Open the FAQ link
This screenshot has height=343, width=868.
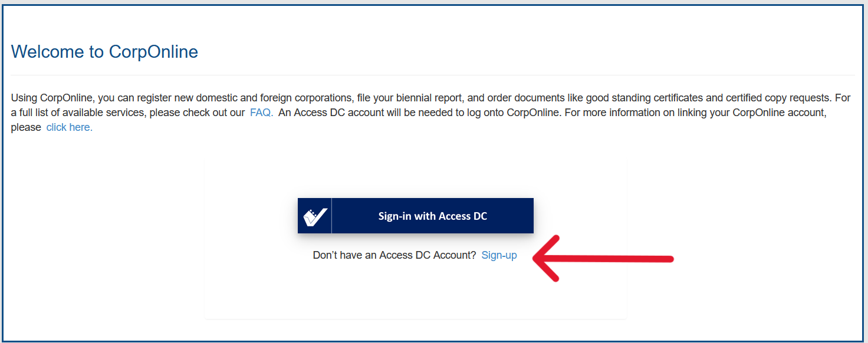[261, 113]
